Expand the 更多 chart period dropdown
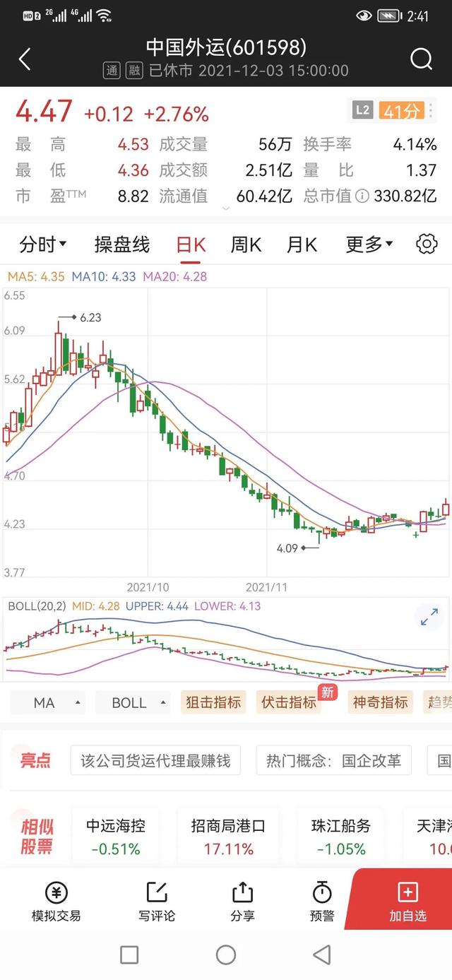This screenshot has width=452, height=980. coord(369,244)
